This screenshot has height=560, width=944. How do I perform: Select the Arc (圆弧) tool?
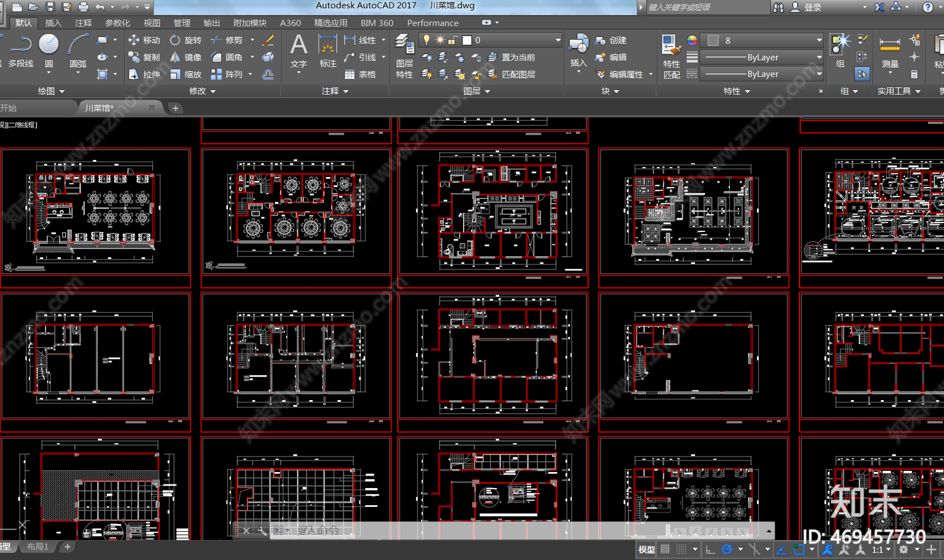click(78, 50)
